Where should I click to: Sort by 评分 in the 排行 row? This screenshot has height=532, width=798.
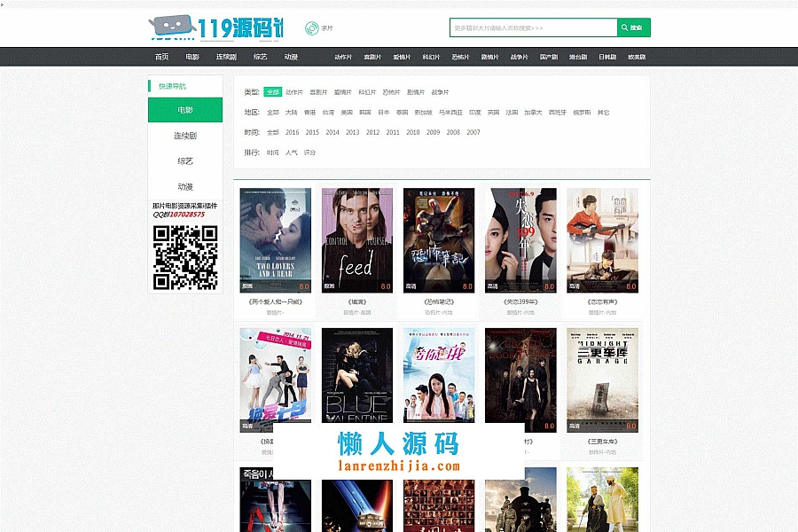(x=309, y=153)
